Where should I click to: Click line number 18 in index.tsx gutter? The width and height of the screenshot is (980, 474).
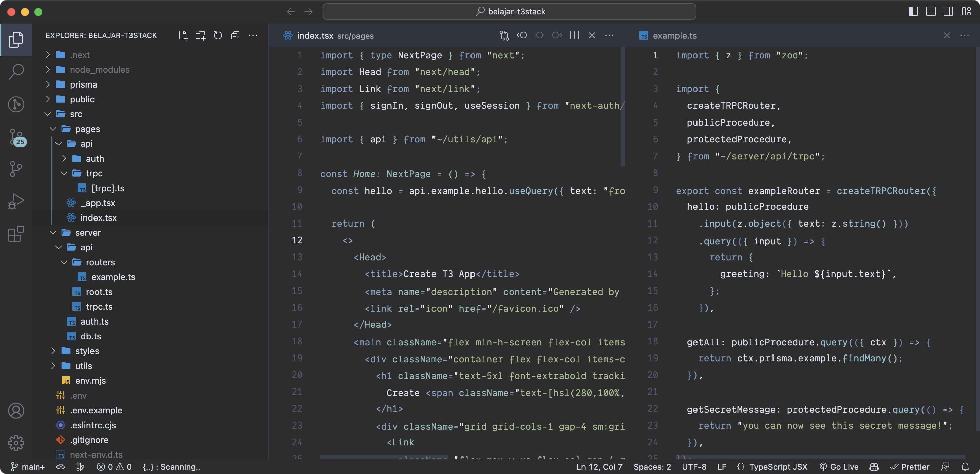pos(297,341)
